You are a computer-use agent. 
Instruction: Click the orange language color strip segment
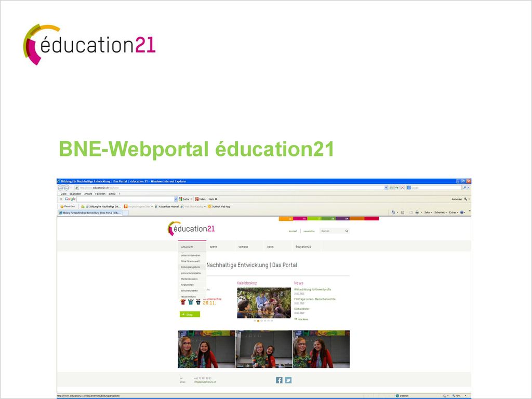click(286, 219)
